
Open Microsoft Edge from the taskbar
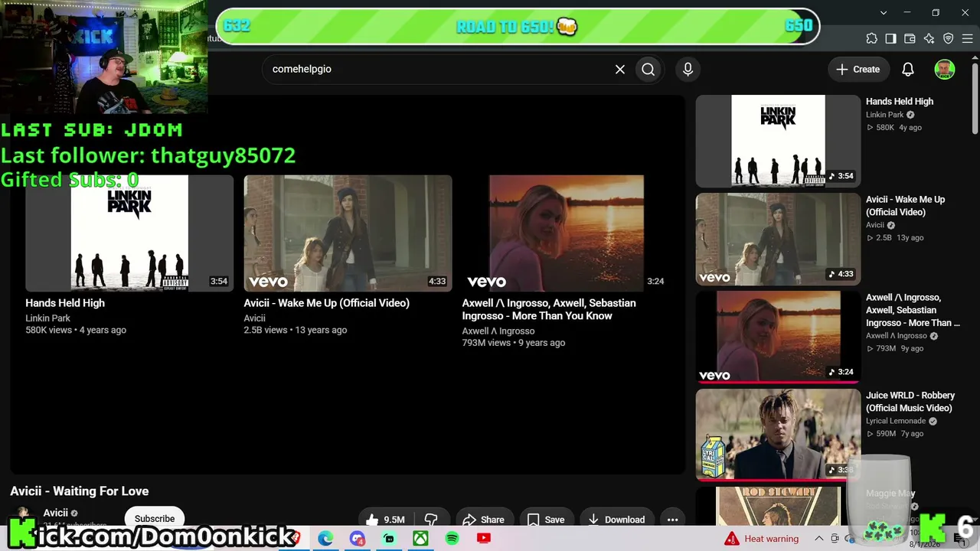coord(325,539)
